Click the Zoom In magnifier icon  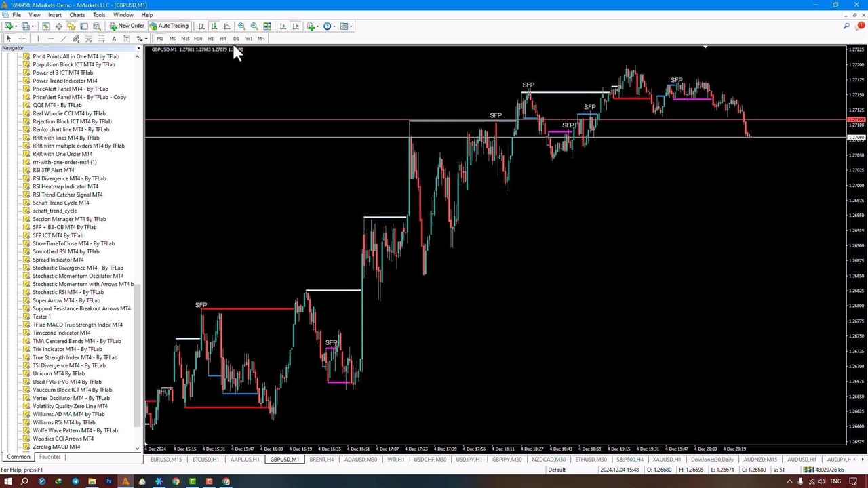(x=241, y=26)
